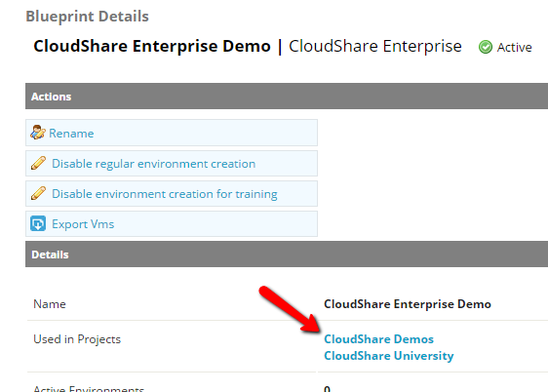Click pencil icon beside Disable environment creation for training
Screen dimensions: 548x392
tap(38, 193)
